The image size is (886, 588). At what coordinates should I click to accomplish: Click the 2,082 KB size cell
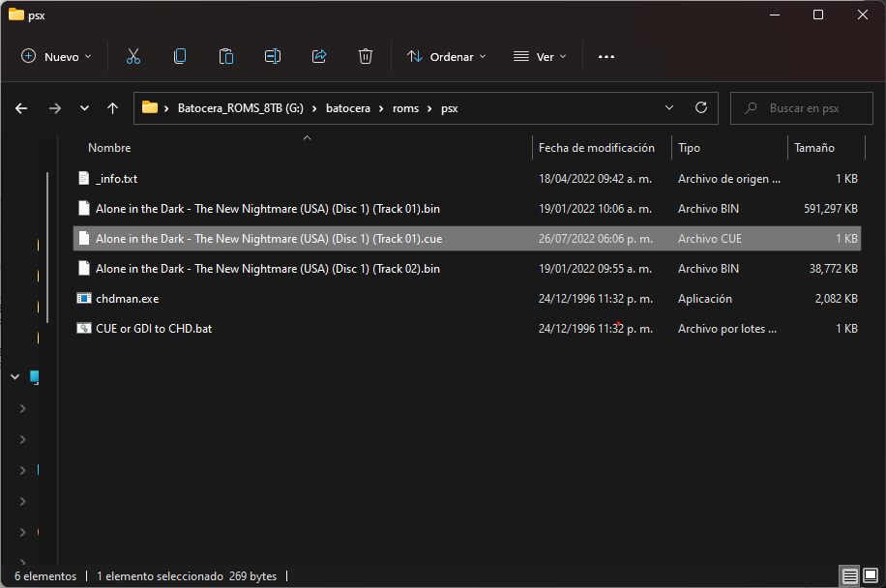point(837,298)
